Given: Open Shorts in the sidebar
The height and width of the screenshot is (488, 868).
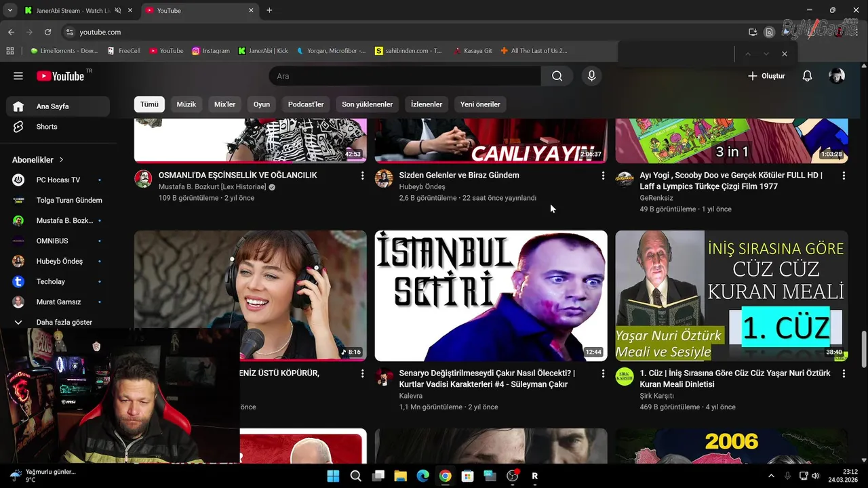Looking at the screenshot, I should [58, 127].
